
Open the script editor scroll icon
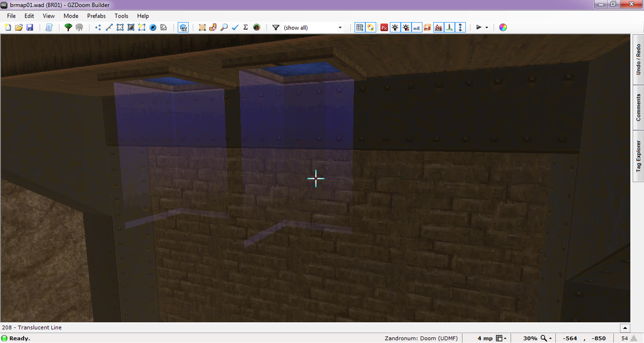(49, 27)
